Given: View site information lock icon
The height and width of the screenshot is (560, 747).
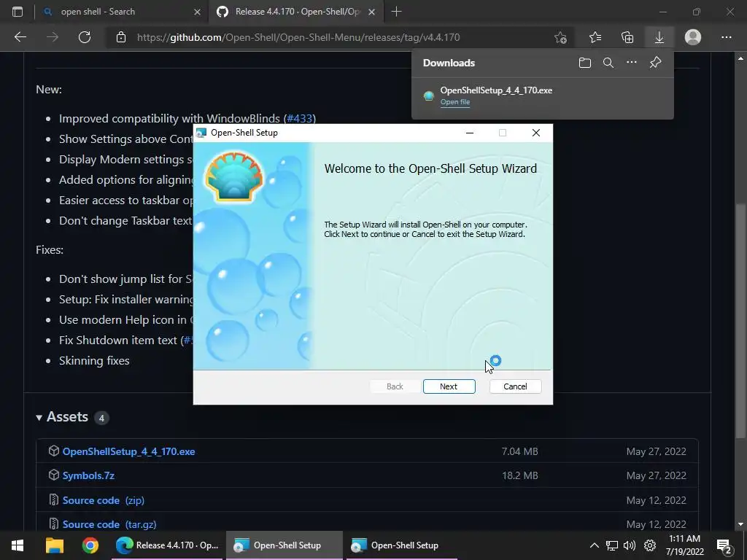Looking at the screenshot, I should pyautogui.click(x=121, y=37).
